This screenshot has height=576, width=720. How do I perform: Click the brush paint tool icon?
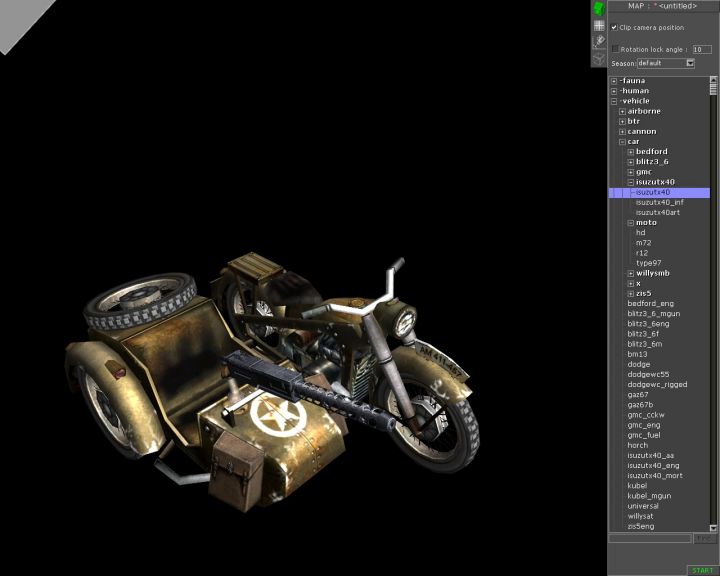pos(599,41)
